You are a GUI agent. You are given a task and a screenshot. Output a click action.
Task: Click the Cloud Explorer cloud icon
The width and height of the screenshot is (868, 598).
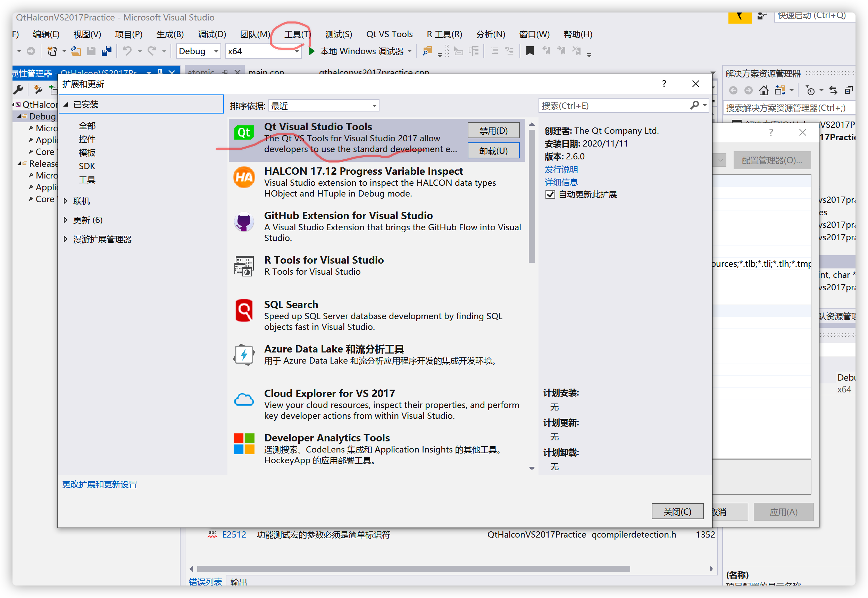(x=244, y=400)
